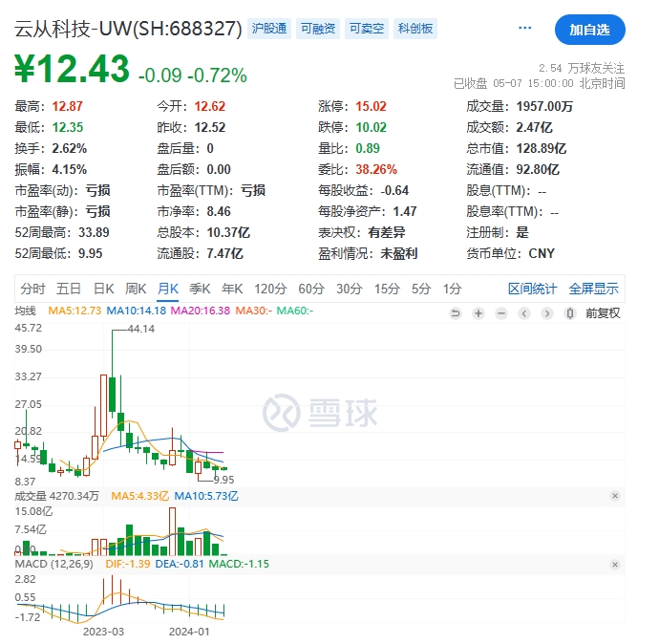Click the 每股收益 value -0.64
This screenshot has width=659, height=644.
coord(394,190)
